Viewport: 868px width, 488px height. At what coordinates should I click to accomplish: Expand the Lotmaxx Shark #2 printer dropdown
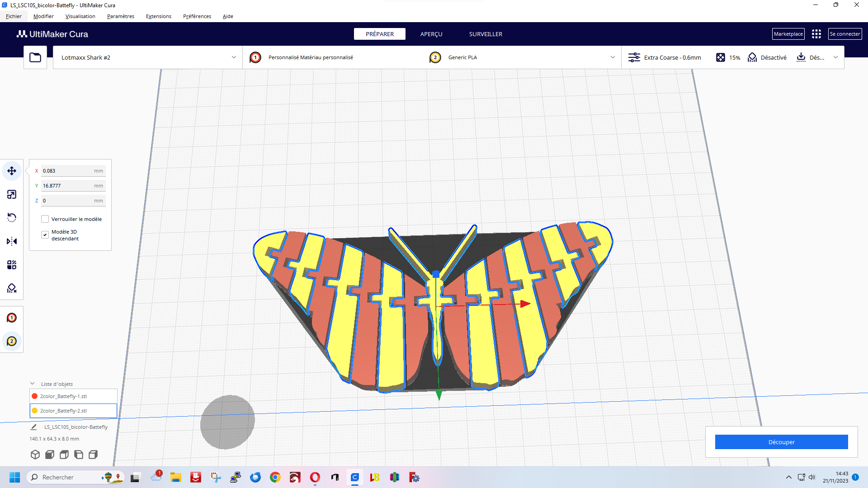(234, 57)
